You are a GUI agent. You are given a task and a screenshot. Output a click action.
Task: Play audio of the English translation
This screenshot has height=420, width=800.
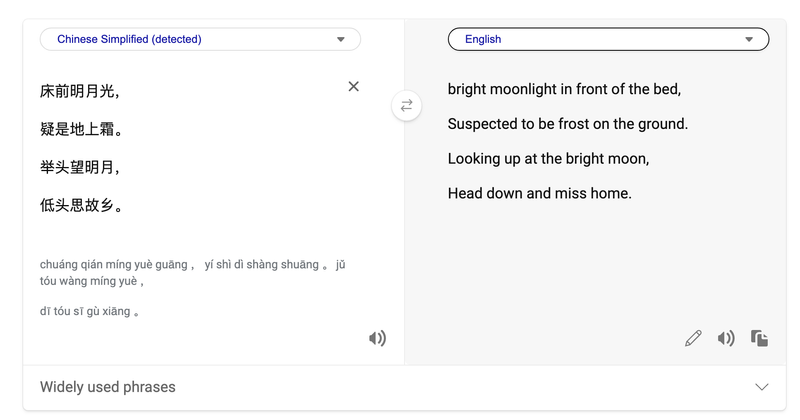[726, 339]
